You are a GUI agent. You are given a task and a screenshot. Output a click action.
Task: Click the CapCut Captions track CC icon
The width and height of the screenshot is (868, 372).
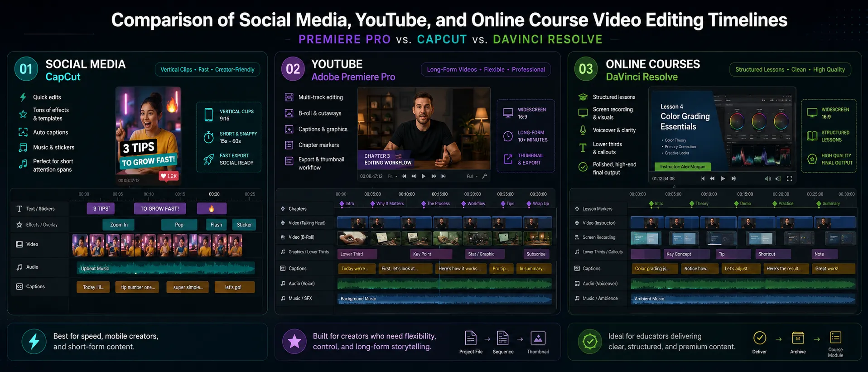[19, 287]
